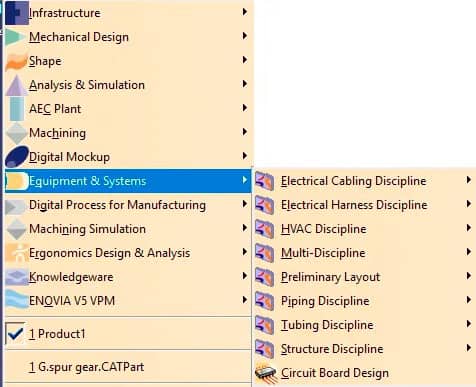The image size is (476, 387).
Task: Click the Ergonomics Design & Analysis icon
Action: point(17,253)
